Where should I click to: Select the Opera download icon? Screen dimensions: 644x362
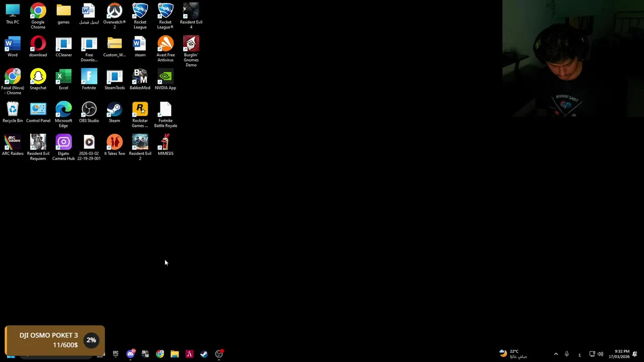point(38,46)
